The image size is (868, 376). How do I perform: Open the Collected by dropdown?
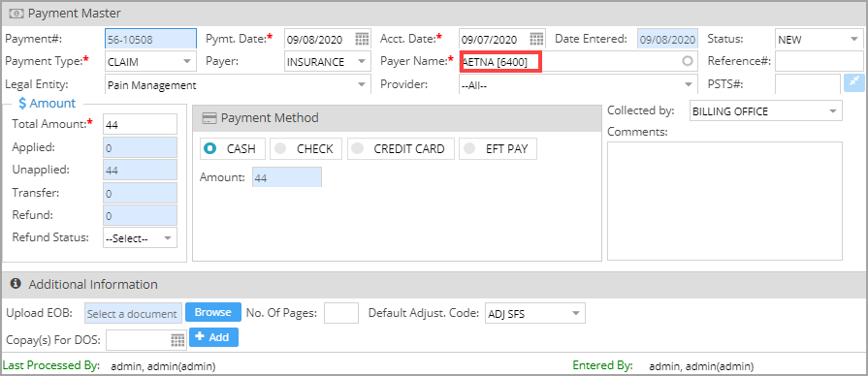(765, 111)
